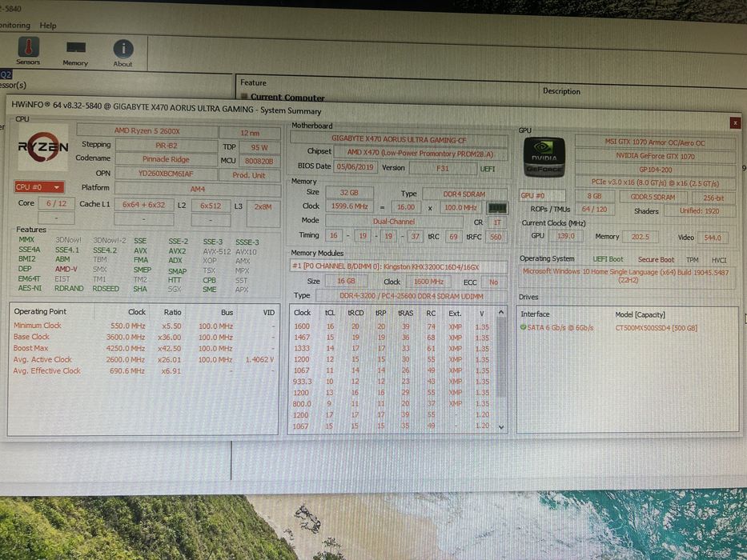Click the 32 GB memory size
Image resolution: width=747 pixels, height=560 pixels.
pos(349,192)
